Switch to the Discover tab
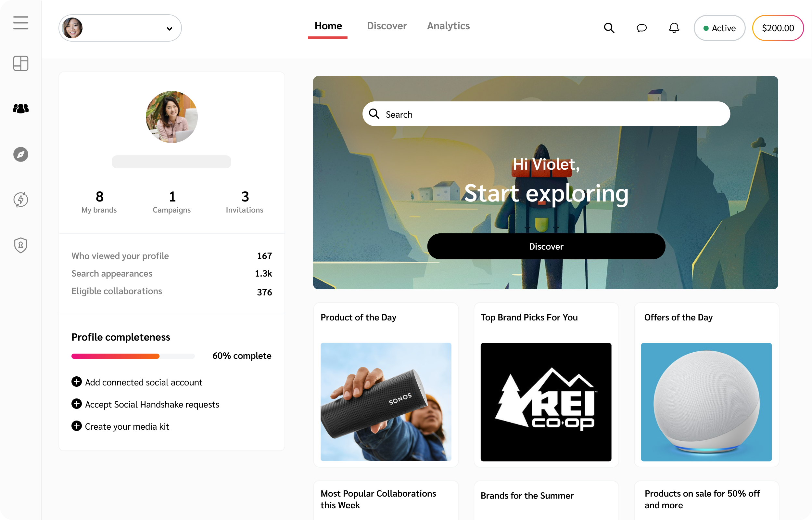 click(387, 26)
